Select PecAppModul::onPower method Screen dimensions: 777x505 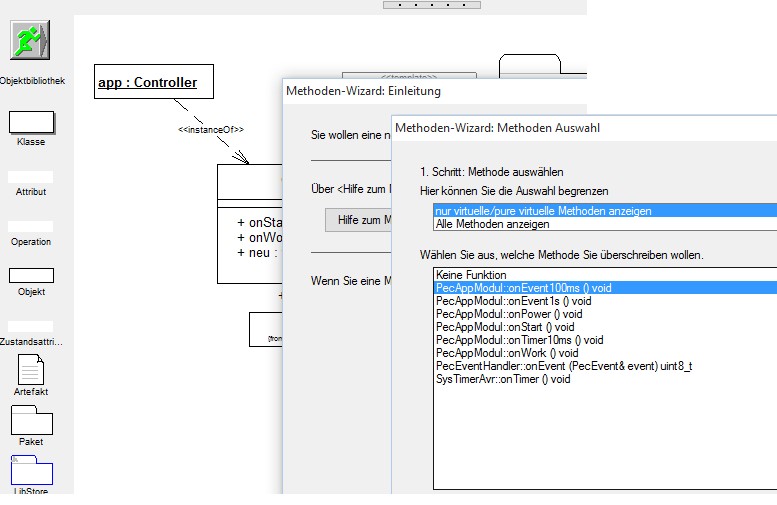coord(509,314)
